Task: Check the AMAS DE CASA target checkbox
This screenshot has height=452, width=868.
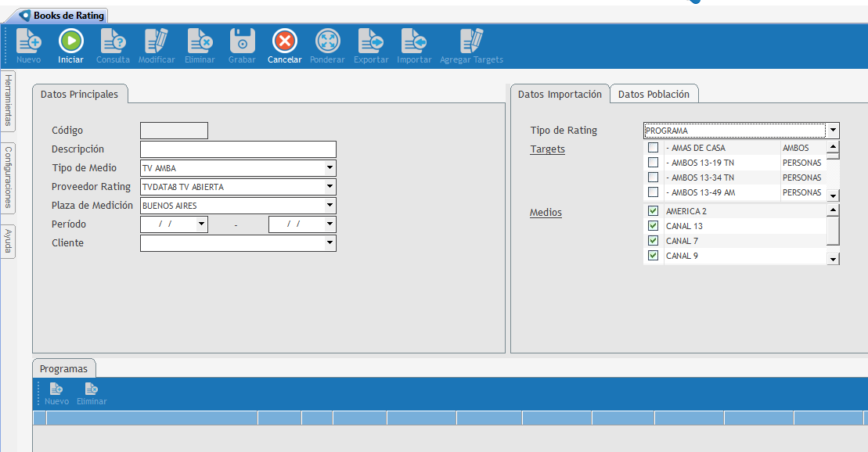Action: pos(653,148)
